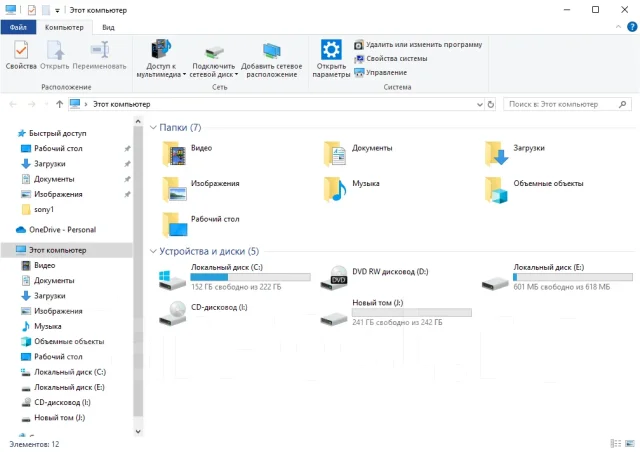Click the Локальный диск (E:) usage bar

(573, 277)
